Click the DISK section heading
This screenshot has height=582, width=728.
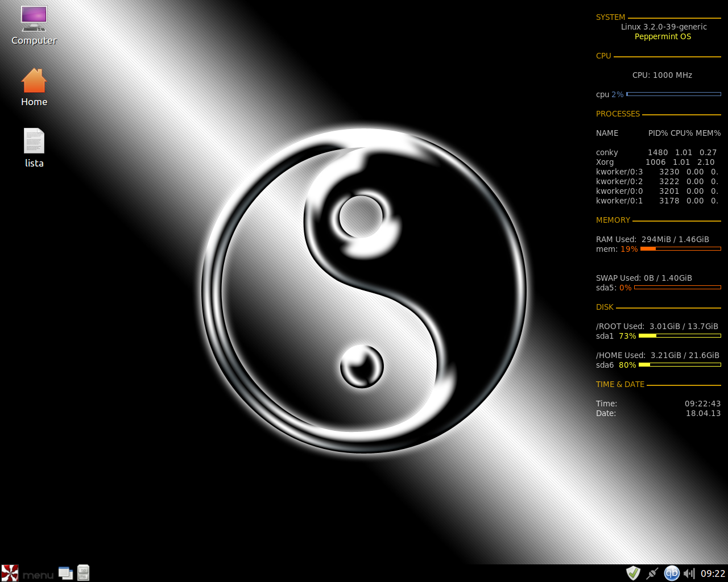[x=605, y=307]
